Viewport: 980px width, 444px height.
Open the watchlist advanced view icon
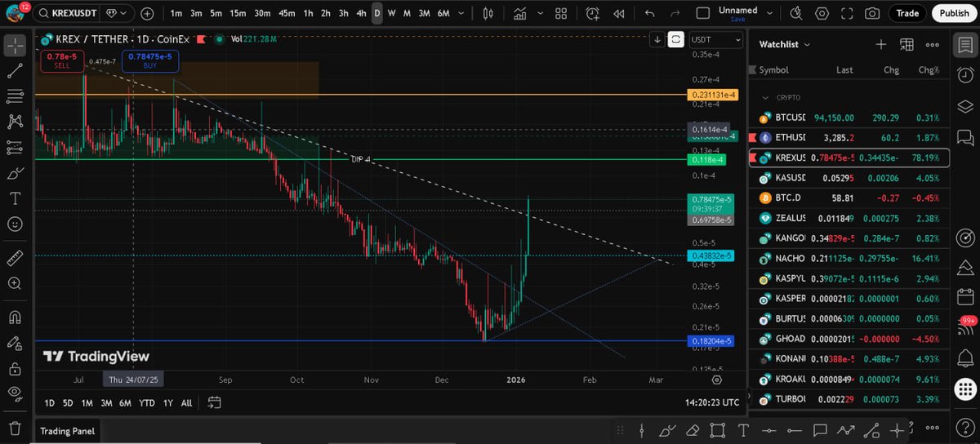click(907, 45)
